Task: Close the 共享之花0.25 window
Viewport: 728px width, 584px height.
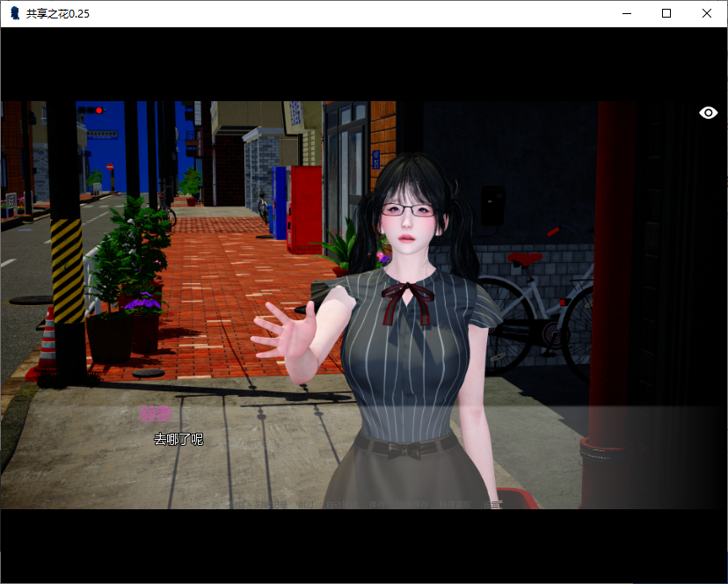Action: click(x=707, y=13)
